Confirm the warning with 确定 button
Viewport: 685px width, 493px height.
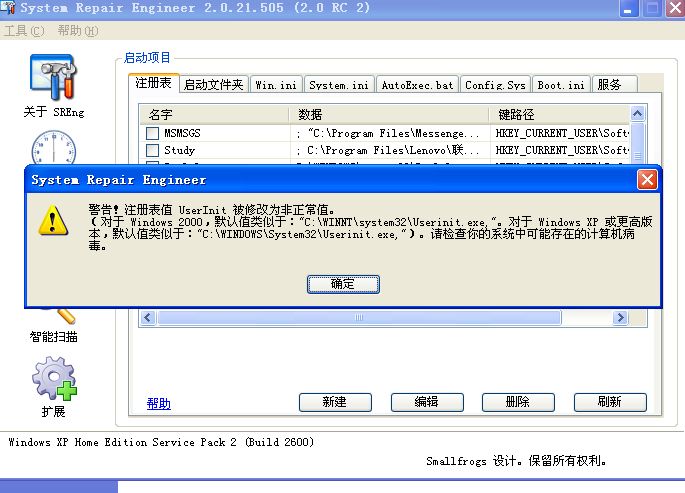point(343,284)
